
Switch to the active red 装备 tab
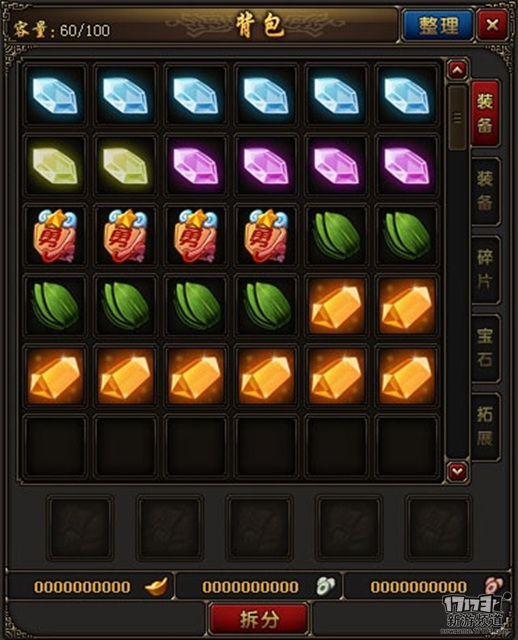tap(485, 113)
